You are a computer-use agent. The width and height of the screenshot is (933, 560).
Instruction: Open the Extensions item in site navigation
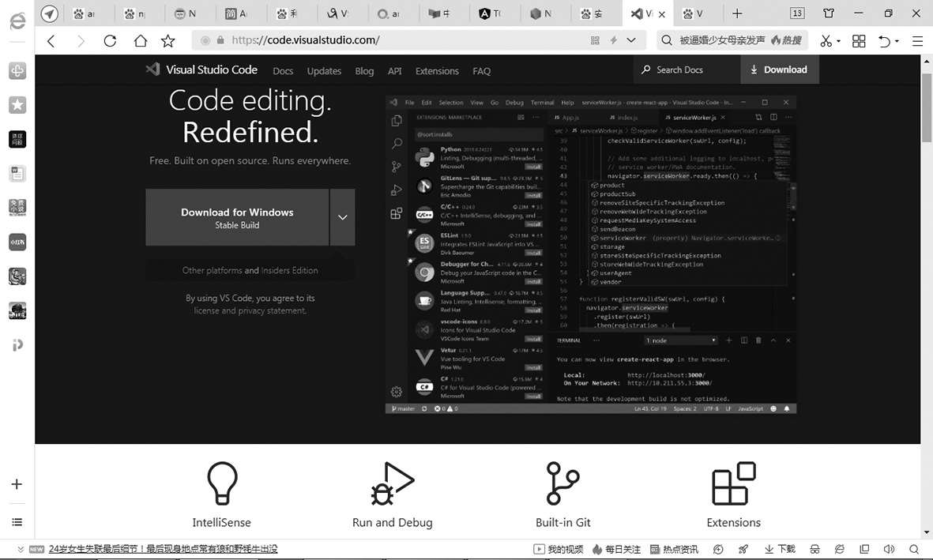pos(437,71)
